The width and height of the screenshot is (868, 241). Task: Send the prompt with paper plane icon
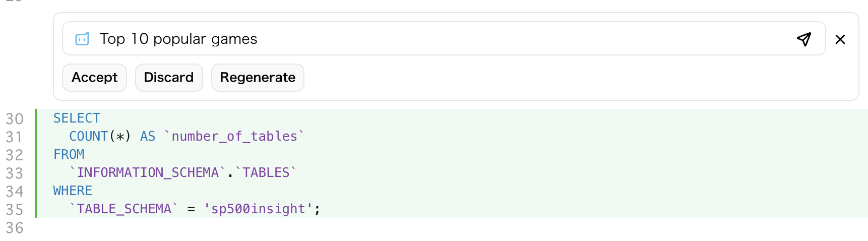pos(804,39)
